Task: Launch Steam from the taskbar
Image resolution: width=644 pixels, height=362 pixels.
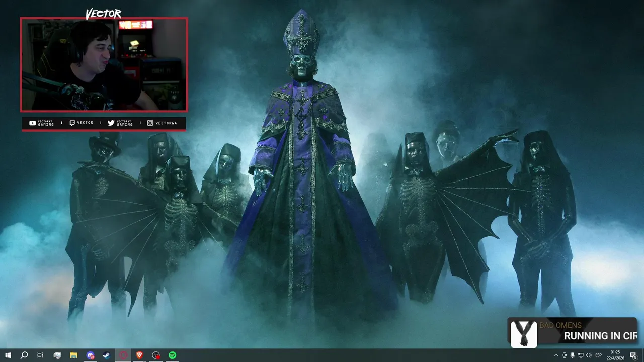Action: point(107,355)
